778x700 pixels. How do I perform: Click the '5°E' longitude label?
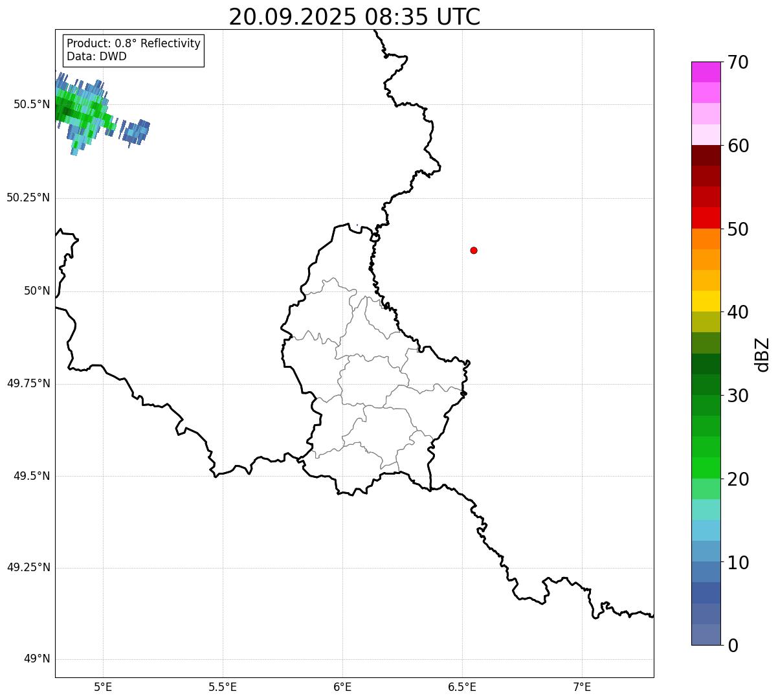pos(103,687)
